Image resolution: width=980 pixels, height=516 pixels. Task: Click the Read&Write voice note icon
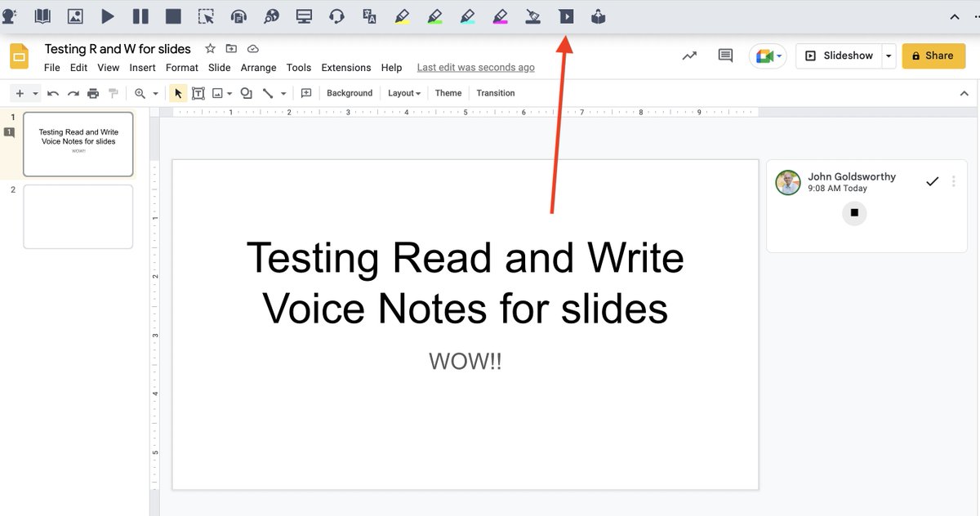[x=565, y=16]
